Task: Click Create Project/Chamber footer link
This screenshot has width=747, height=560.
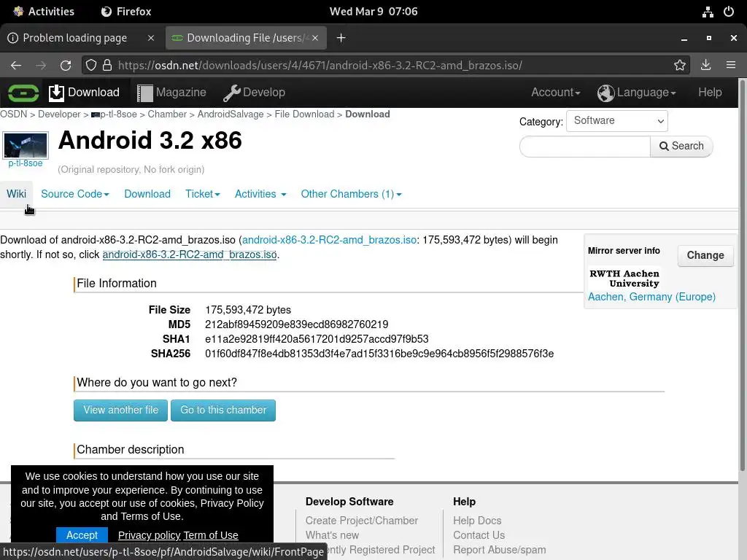Action: (362, 521)
